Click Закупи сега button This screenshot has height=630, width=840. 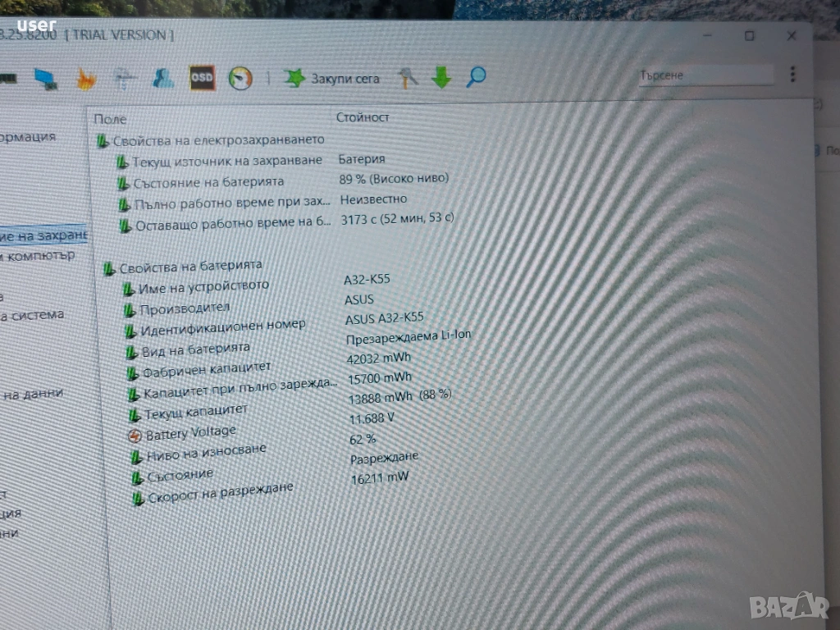click(x=345, y=79)
